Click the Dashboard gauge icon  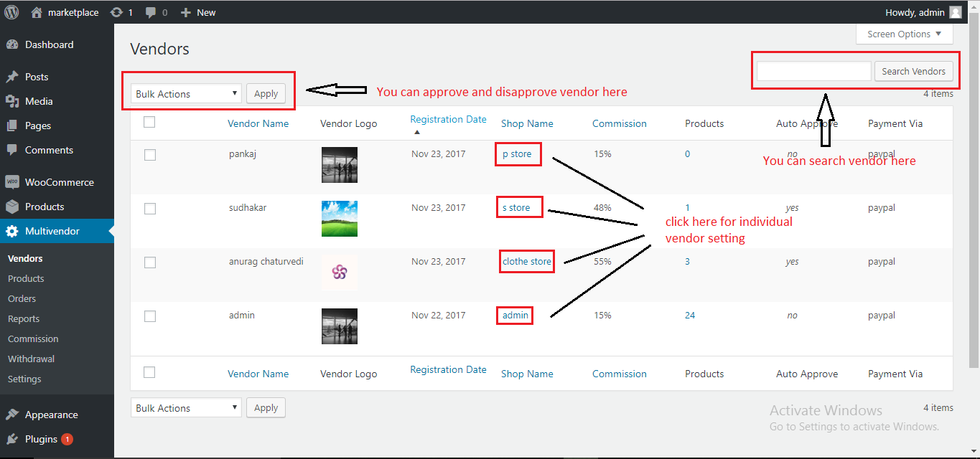(x=12, y=44)
